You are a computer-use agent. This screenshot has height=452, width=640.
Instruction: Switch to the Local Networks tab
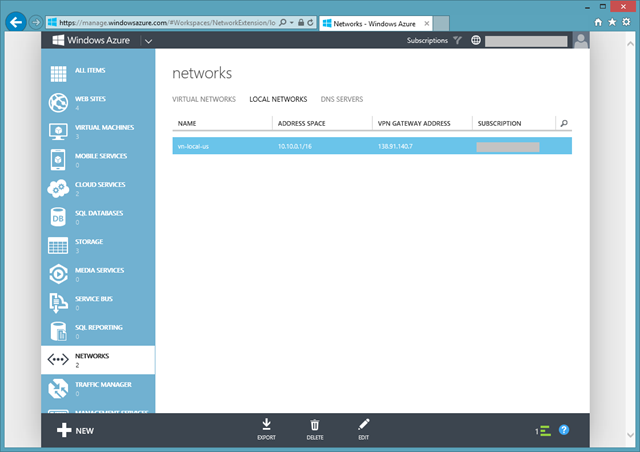tap(278, 99)
